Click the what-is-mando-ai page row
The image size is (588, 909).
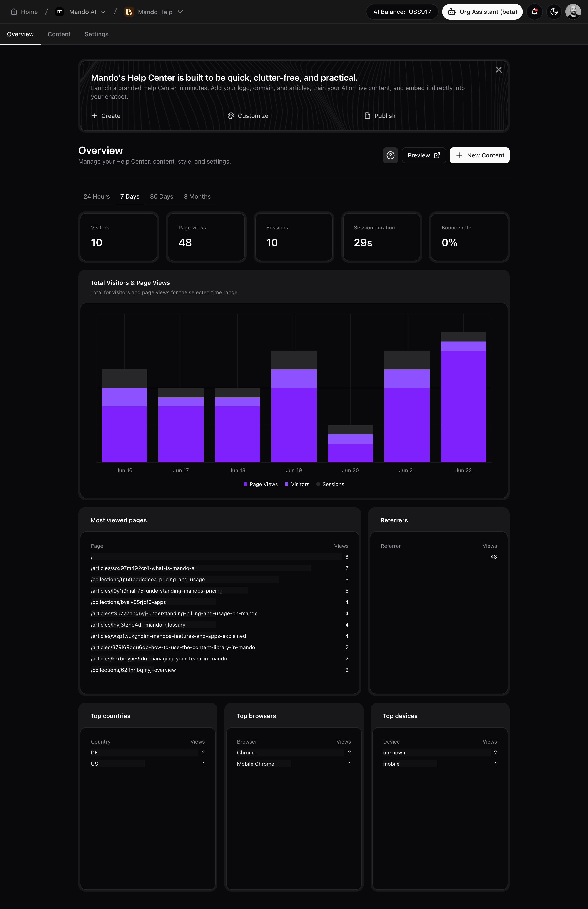coord(220,568)
